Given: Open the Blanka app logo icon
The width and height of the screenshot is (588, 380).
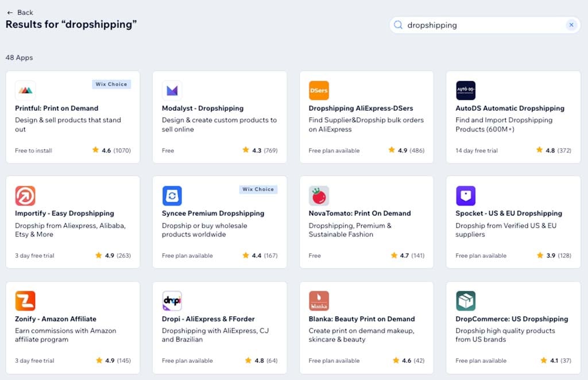Looking at the screenshot, I should [319, 301].
